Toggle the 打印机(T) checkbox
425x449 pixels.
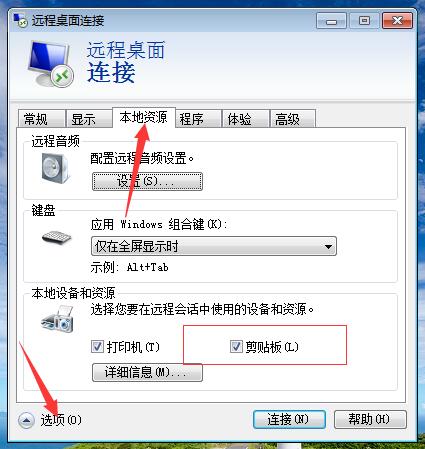[97, 347]
